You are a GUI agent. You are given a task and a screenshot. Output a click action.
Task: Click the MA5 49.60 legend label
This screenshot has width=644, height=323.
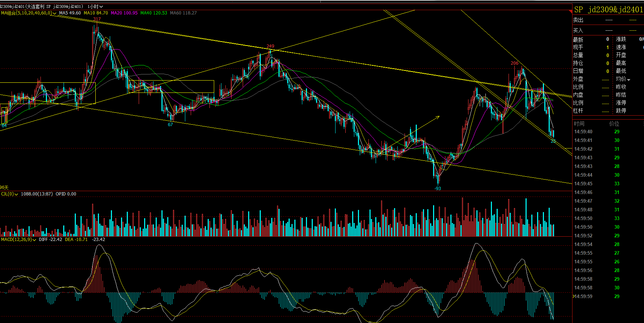(x=70, y=13)
